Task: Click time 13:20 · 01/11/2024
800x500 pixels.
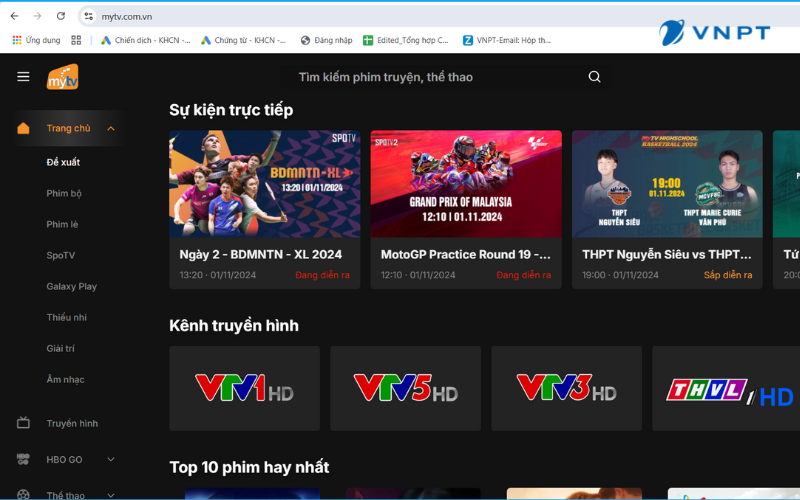Action: click(218, 275)
